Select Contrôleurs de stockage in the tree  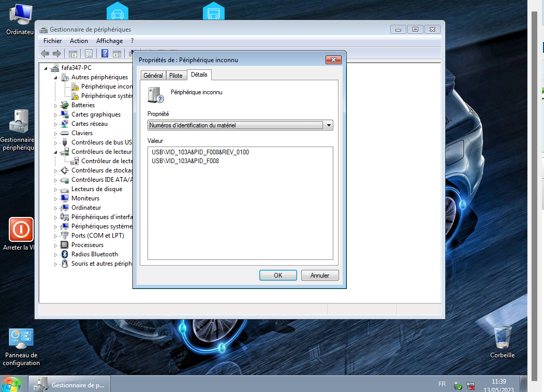point(101,170)
